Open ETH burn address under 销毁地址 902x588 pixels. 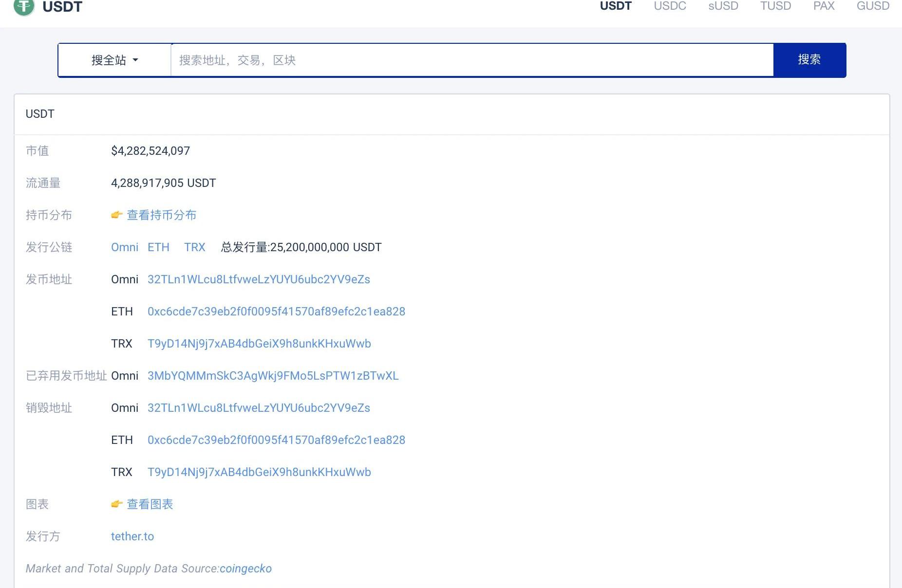(276, 440)
